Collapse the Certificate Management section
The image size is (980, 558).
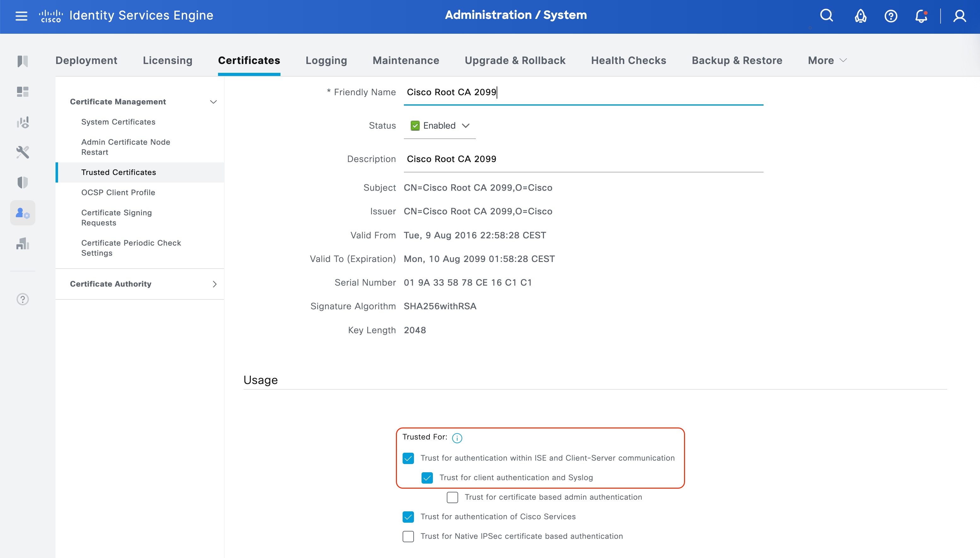[213, 102]
